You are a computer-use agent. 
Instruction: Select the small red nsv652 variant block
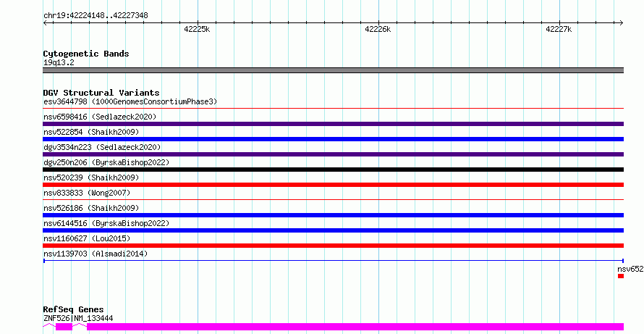(621, 276)
